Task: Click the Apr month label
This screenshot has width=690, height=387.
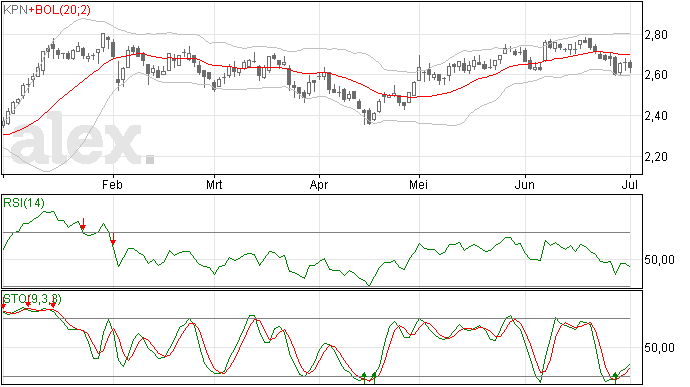Action: [x=319, y=184]
